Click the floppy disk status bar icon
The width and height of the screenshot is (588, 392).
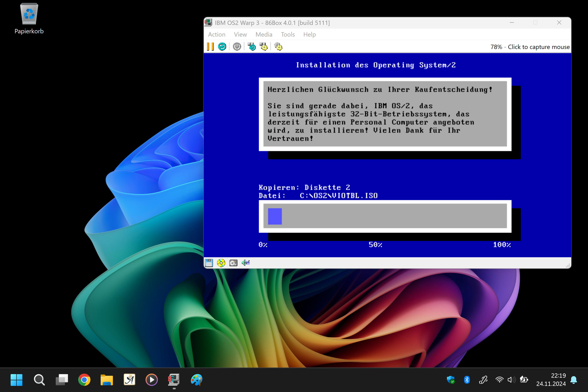click(209, 263)
